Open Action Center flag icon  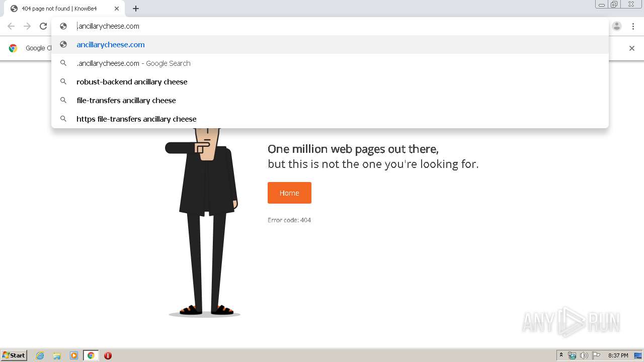[x=596, y=355]
